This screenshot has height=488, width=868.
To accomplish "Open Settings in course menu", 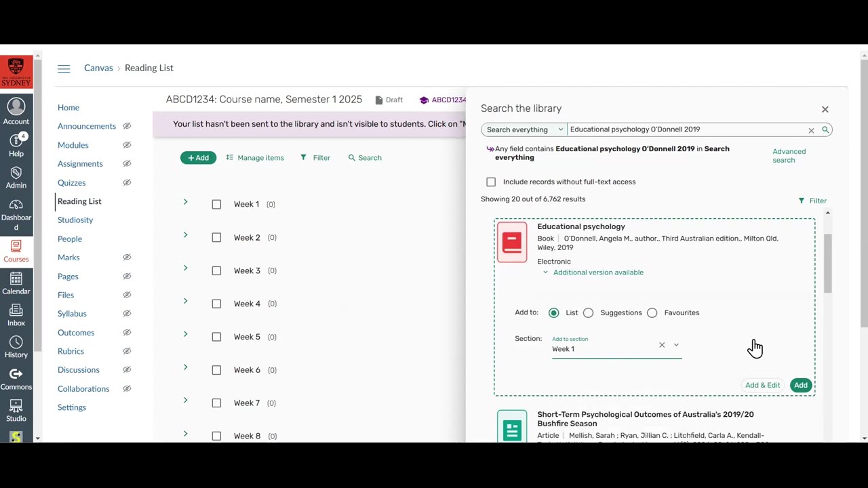I will click(72, 407).
